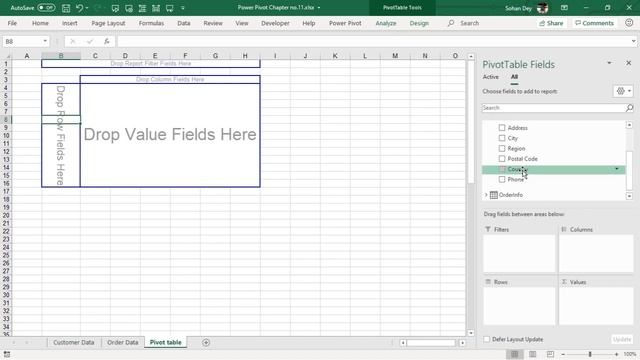Open the smiley feedback icon
The image size is (640, 360).
[x=629, y=23]
